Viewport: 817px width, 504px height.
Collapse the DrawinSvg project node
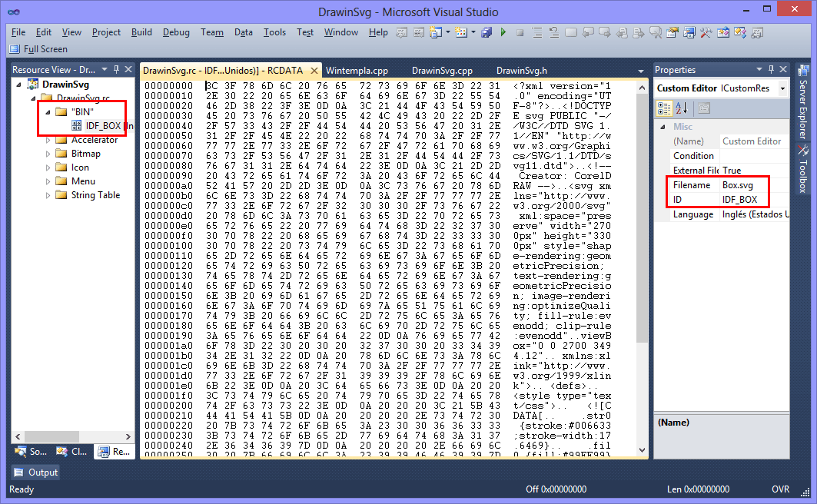click(x=19, y=85)
